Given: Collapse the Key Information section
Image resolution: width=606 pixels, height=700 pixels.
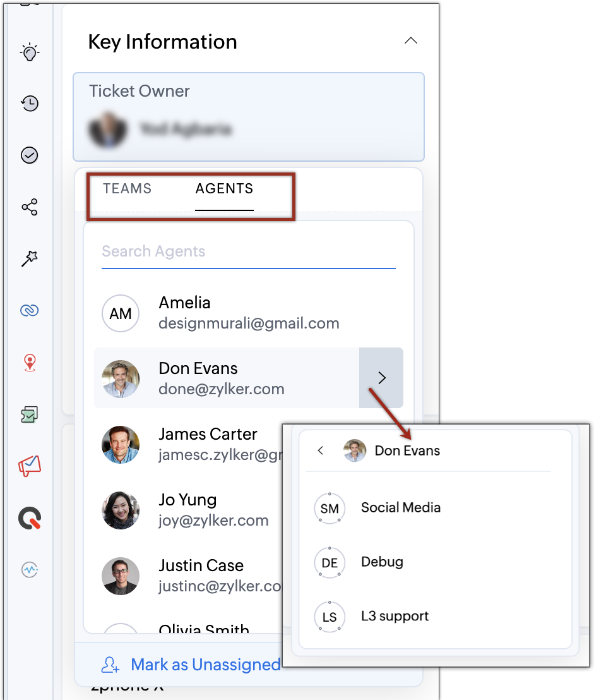Looking at the screenshot, I should (x=411, y=41).
